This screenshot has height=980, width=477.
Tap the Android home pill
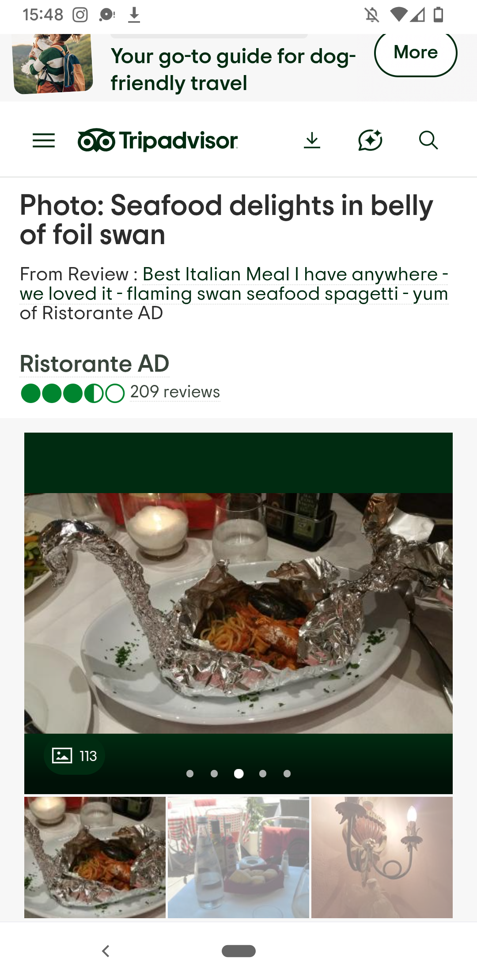pos(238,951)
